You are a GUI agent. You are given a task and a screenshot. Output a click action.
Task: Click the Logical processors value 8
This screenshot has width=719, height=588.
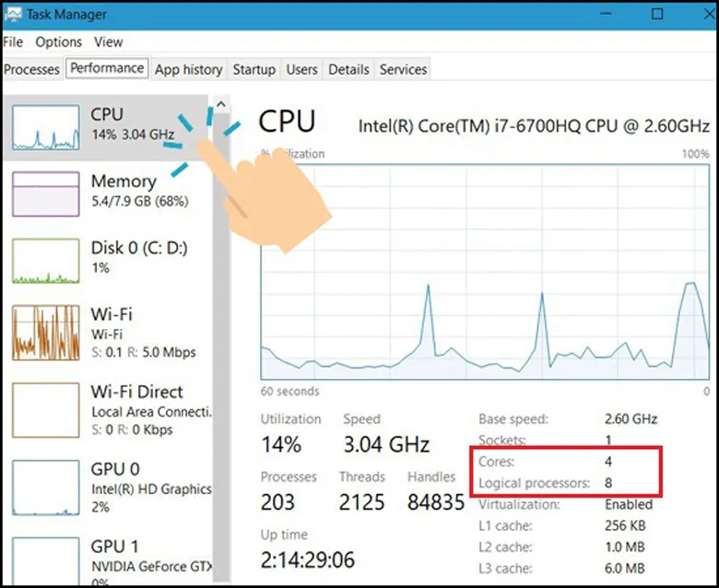[x=608, y=483]
